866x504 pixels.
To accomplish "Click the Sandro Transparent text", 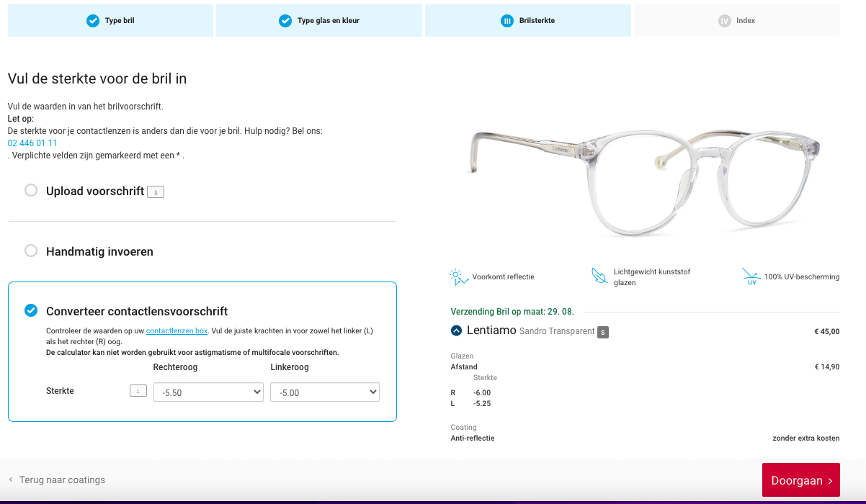I will coord(557,331).
